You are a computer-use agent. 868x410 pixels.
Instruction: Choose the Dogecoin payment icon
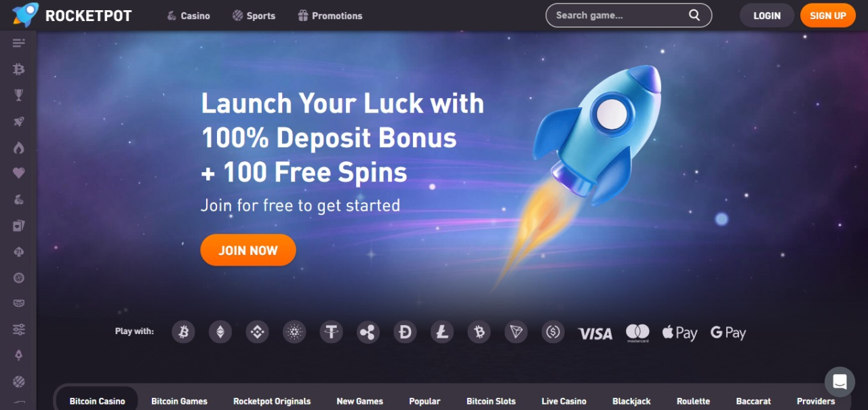pyautogui.click(x=406, y=332)
